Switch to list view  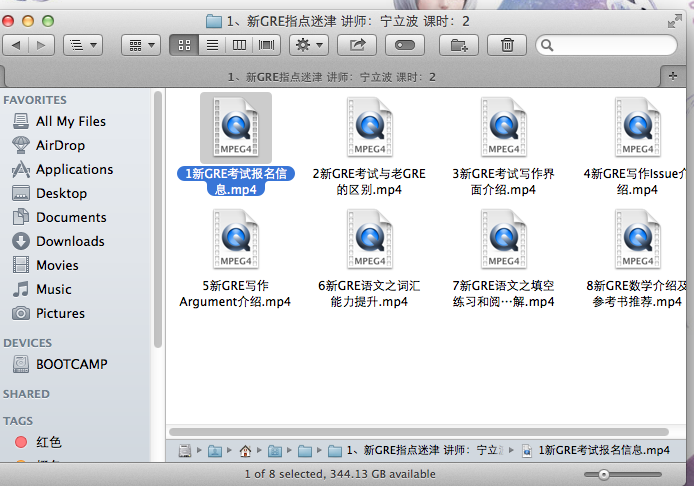pos(212,45)
